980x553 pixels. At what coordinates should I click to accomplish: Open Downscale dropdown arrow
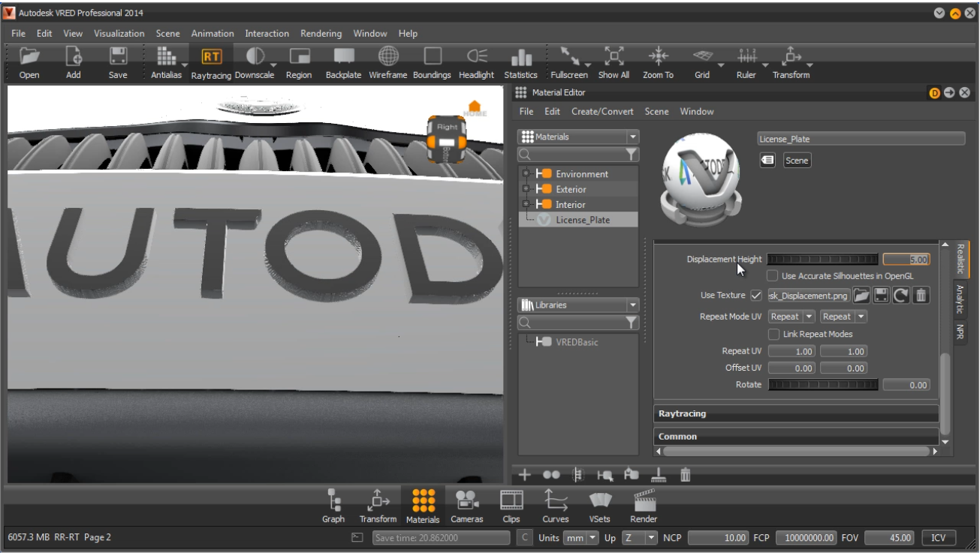(x=273, y=65)
